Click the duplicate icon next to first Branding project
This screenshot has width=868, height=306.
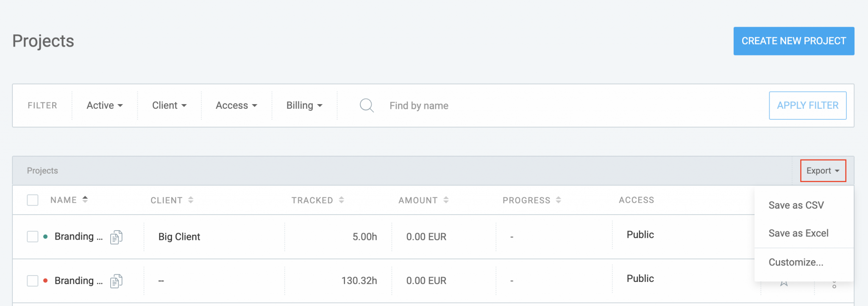pos(115,237)
